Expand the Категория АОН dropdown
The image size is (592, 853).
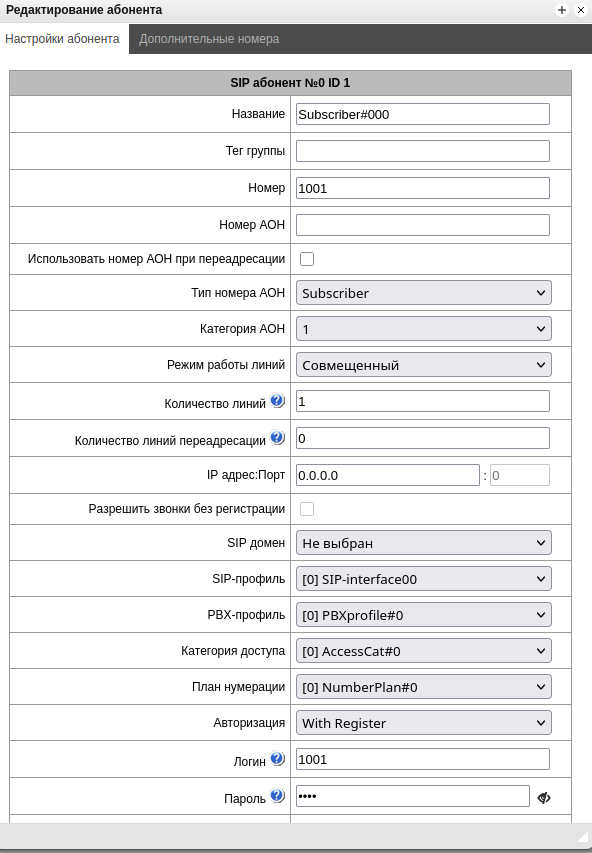[423, 329]
